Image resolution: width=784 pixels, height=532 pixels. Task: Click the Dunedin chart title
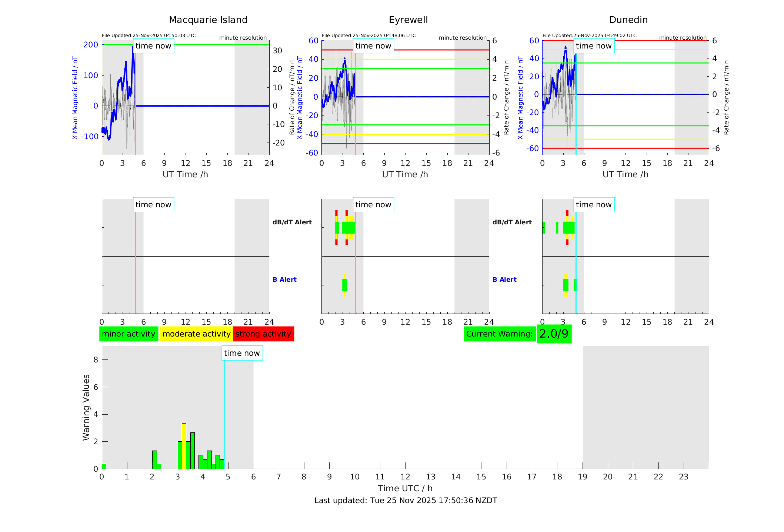pyautogui.click(x=628, y=20)
